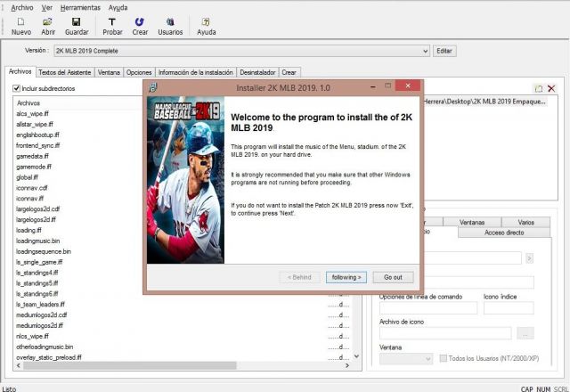Image resolution: width=570 pixels, height=392 pixels.
Task: Open the Ver menu
Action: 47,7
